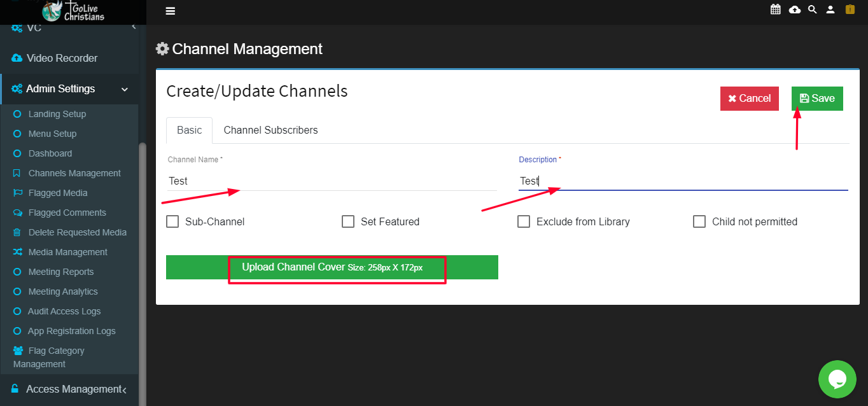Image resolution: width=868 pixels, height=406 pixels.
Task: Switch to the Channel Subscribers tab
Action: click(270, 130)
